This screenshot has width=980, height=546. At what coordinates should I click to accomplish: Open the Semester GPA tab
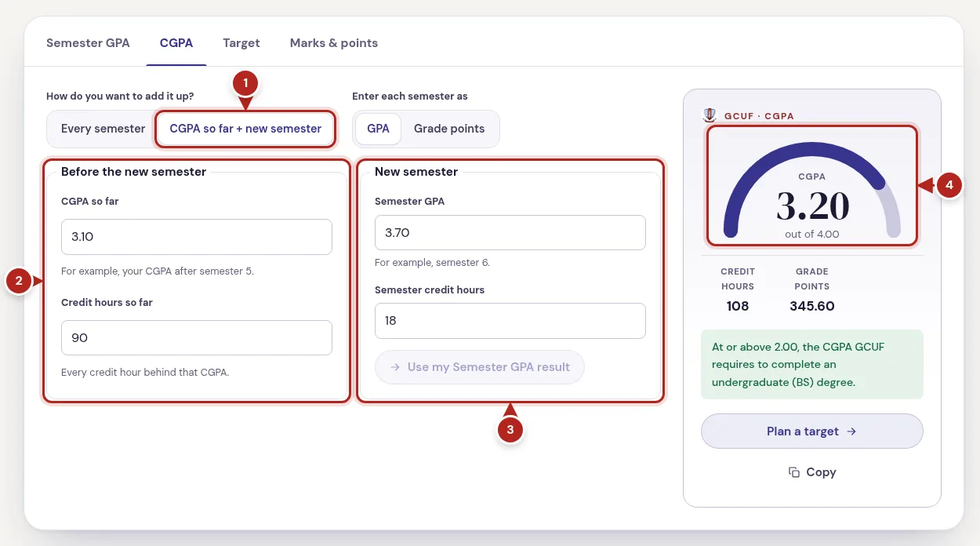(x=88, y=43)
